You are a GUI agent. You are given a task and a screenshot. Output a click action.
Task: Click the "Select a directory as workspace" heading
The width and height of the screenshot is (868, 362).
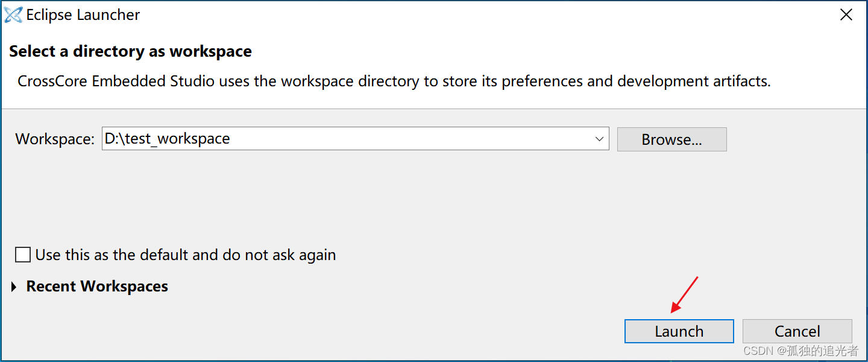[x=130, y=52]
